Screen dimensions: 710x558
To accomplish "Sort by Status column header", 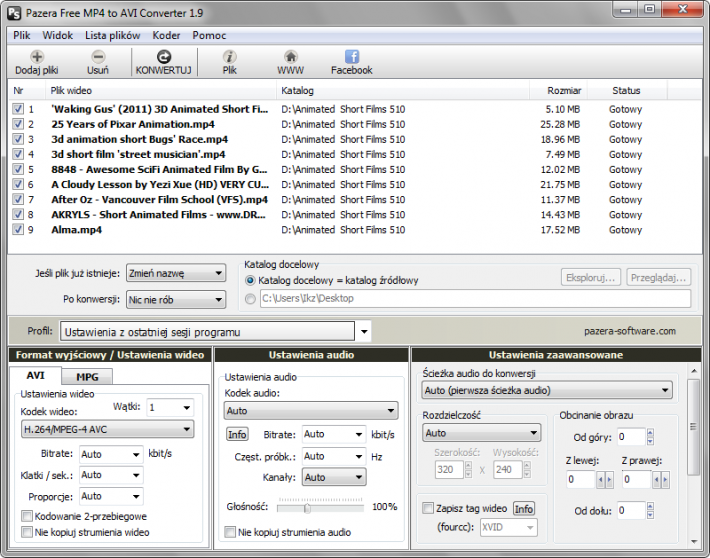I will [x=627, y=91].
